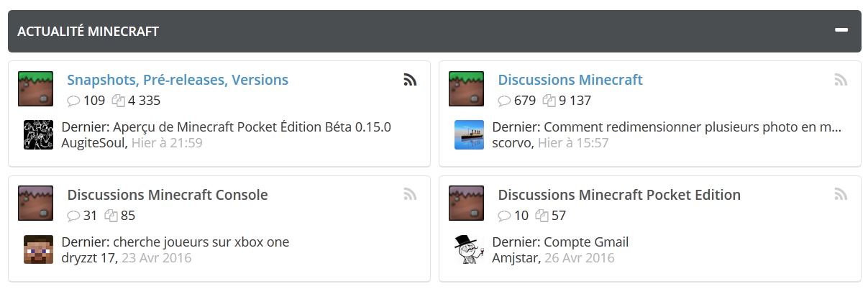Open RSS feed for Snapshots, Pré-releases, Versions

click(x=410, y=80)
